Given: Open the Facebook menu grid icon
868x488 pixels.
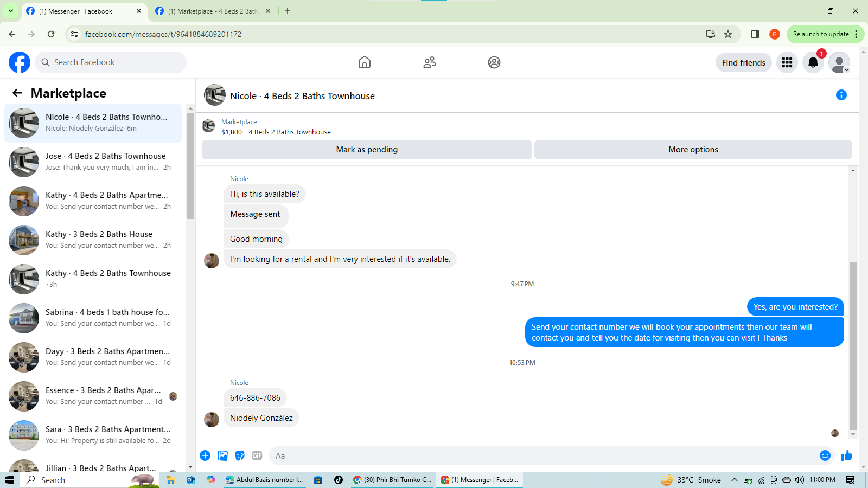Looking at the screenshot, I should click(787, 62).
